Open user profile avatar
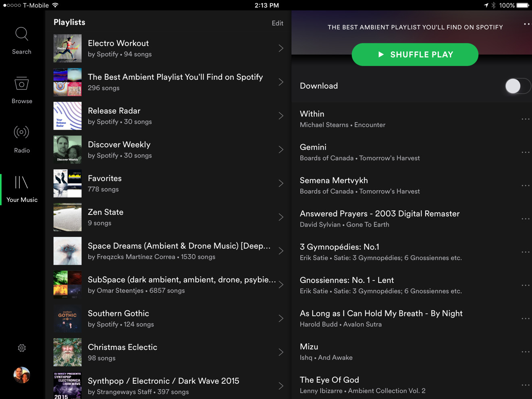 coord(22,375)
